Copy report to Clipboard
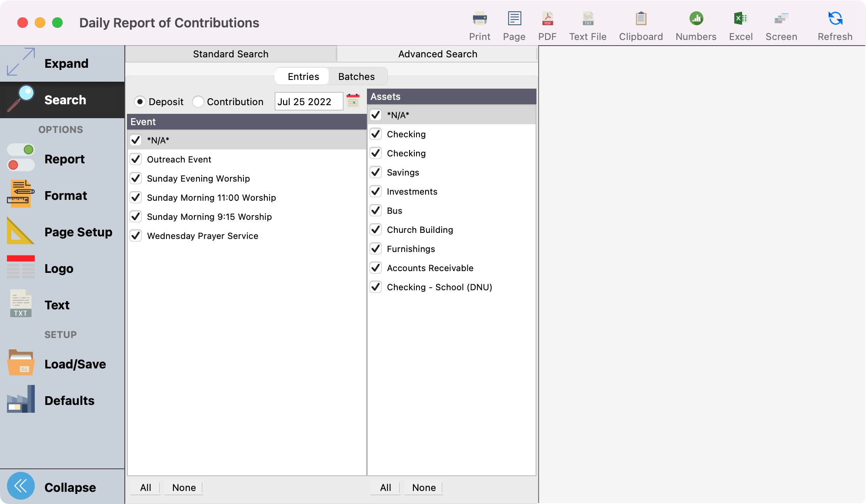 pos(640,24)
